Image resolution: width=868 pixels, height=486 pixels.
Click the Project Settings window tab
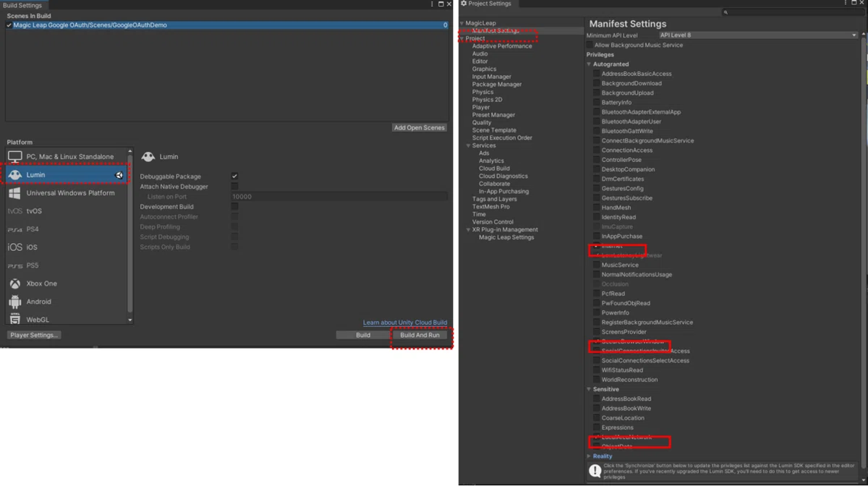[x=487, y=4]
